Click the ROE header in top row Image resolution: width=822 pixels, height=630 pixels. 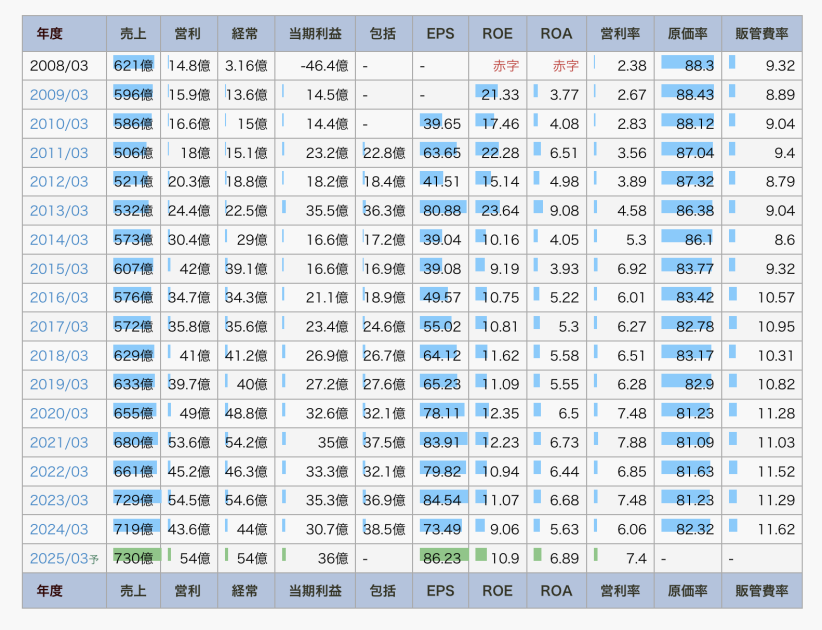[x=497, y=33]
